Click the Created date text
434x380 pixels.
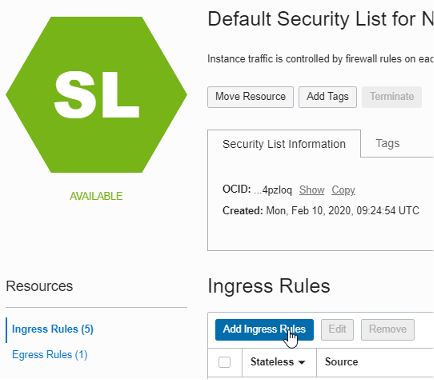click(x=321, y=211)
